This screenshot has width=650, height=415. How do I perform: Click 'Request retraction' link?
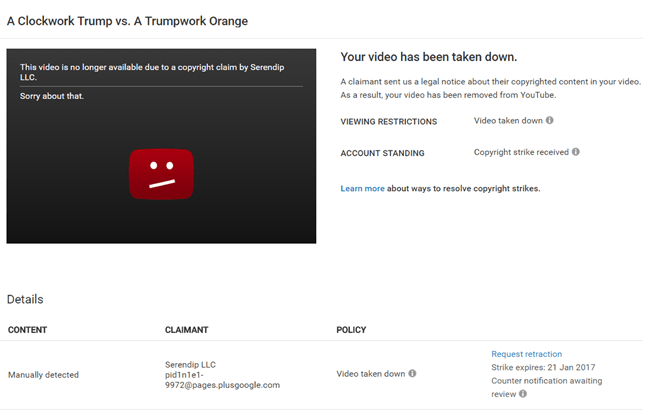(x=526, y=354)
